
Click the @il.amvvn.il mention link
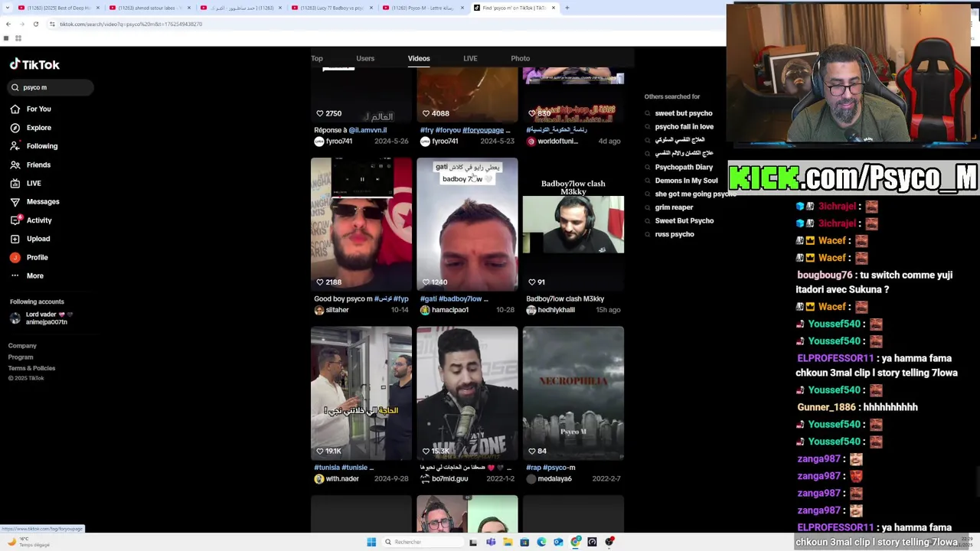tap(367, 130)
